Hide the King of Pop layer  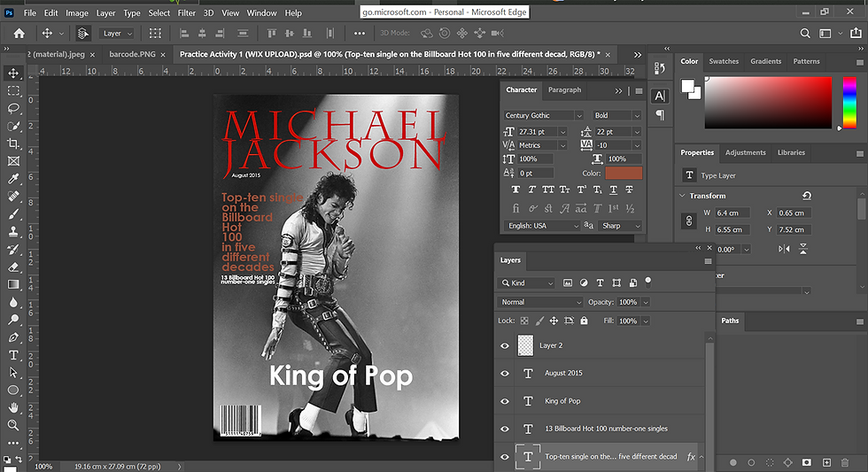click(505, 401)
